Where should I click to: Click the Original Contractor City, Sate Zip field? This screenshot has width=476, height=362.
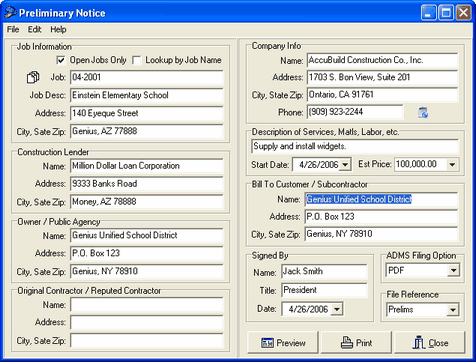point(147,341)
